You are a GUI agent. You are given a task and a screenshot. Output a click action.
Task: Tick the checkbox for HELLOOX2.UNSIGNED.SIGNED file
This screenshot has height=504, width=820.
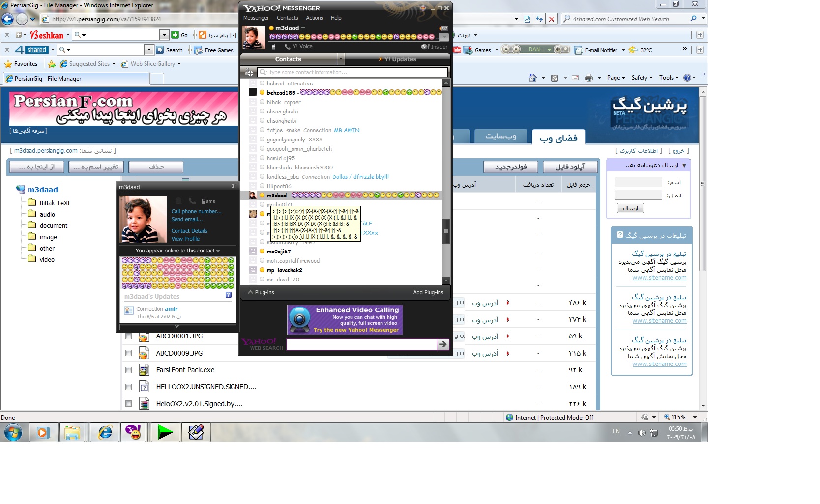(x=128, y=387)
